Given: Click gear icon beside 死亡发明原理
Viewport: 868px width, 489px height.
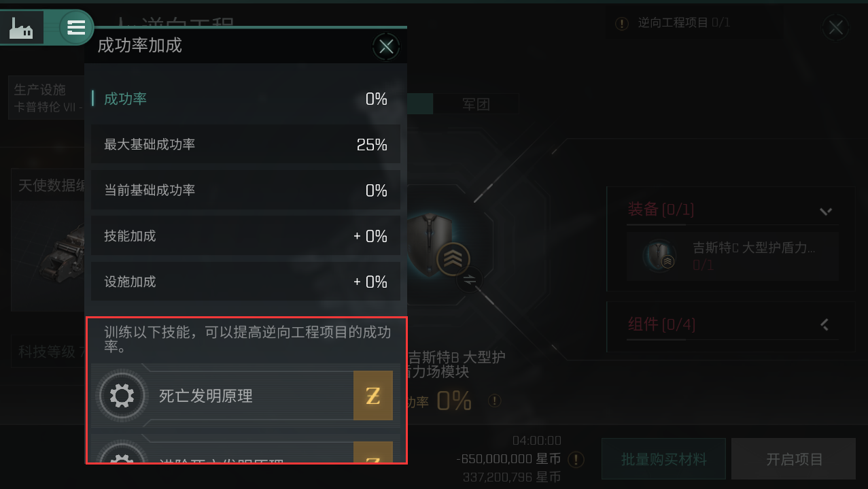Looking at the screenshot, I should coord(122,395).
